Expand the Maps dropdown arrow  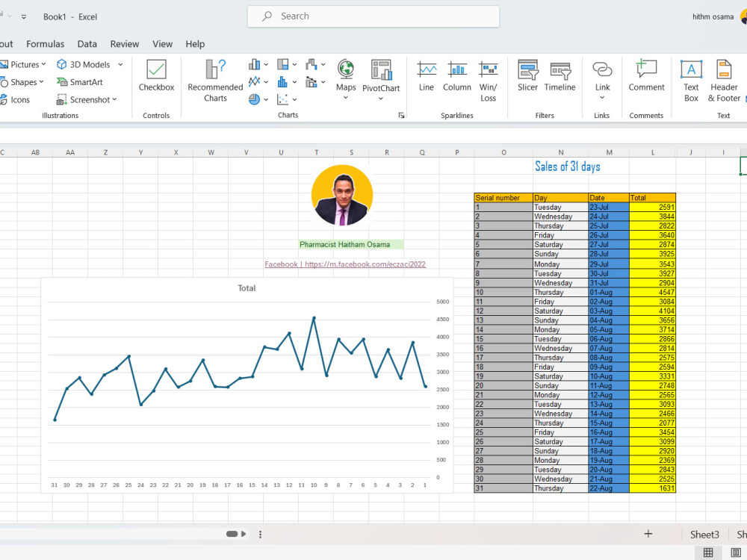[x=346, y=98]
